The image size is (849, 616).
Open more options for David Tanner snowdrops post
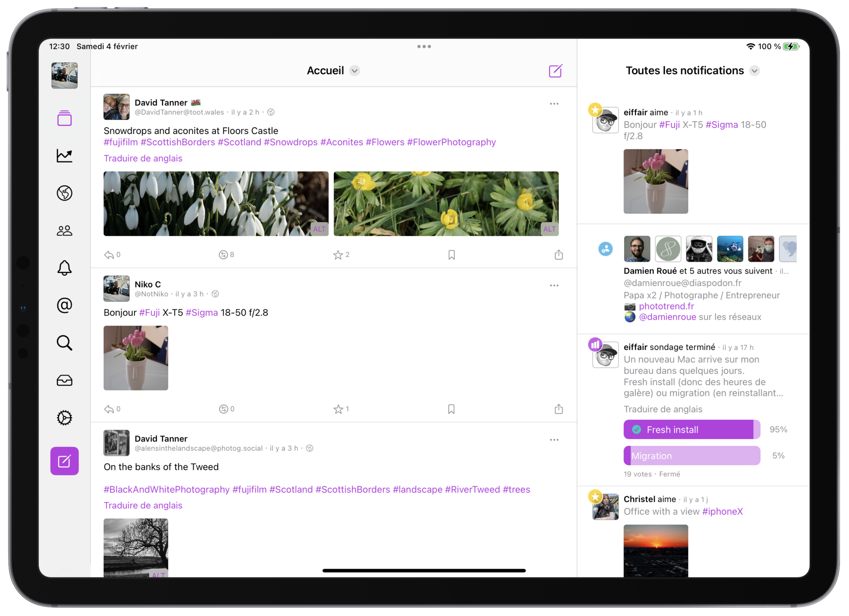554,104
